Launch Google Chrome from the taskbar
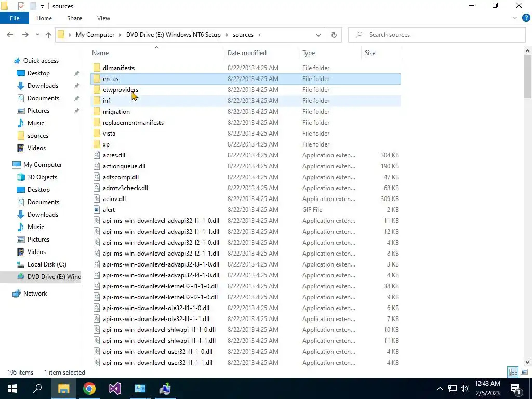This screenshot has height=399, width=532. 89,389
